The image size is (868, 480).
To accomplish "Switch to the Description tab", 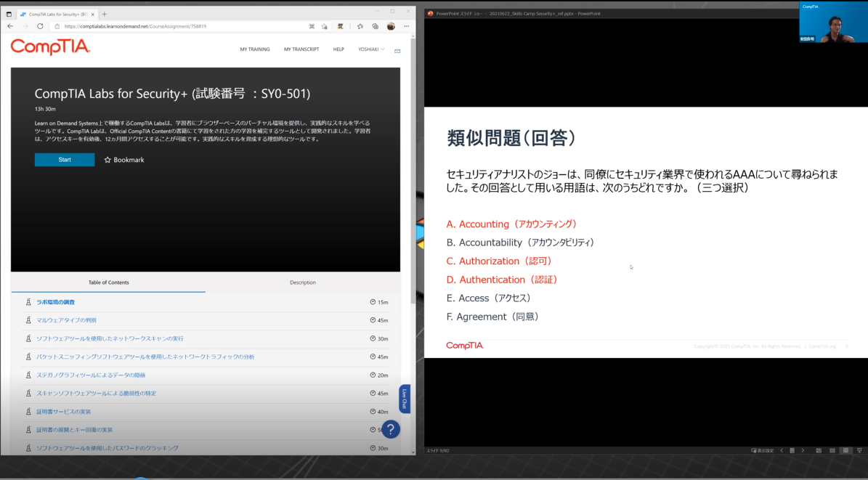I will pyautogui.click(x=303, y=282).
